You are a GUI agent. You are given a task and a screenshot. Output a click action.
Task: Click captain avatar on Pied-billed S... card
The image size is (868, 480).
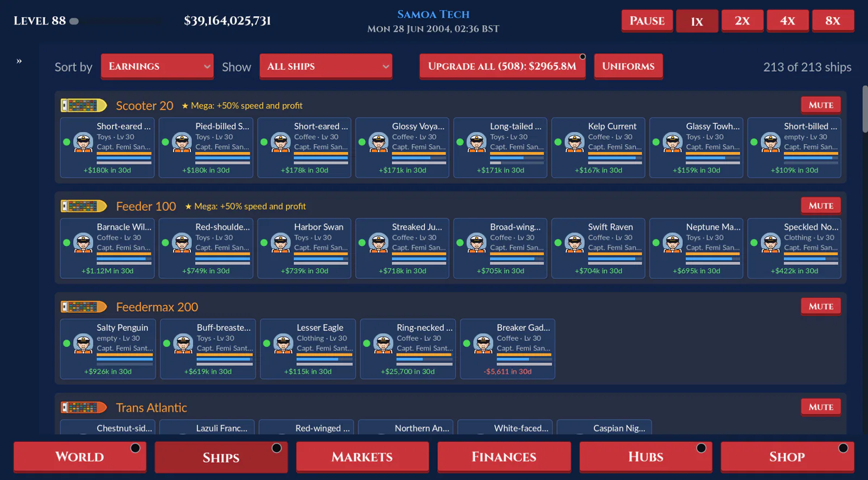tap(182, 142)
